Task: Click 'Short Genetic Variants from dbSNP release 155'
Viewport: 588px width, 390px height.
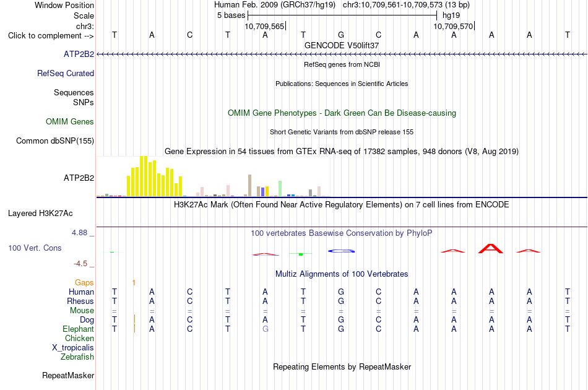Action: (x=342, y=132)
